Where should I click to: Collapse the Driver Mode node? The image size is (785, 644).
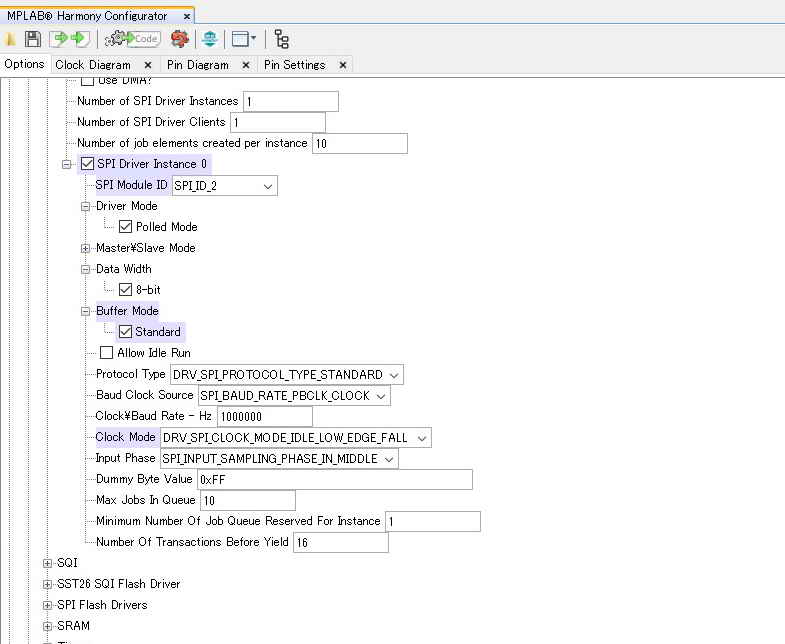(86, 206)
